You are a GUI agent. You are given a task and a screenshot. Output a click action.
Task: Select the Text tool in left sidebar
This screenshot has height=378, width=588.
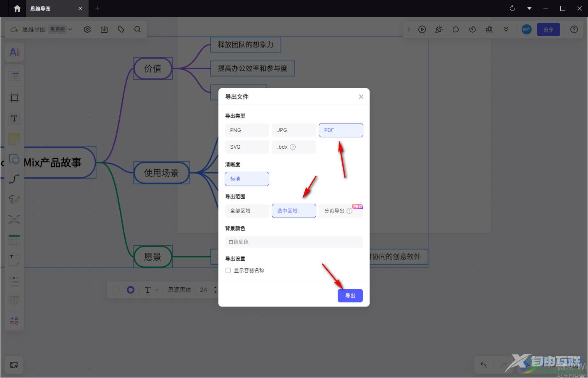click(x=14, y=118)
